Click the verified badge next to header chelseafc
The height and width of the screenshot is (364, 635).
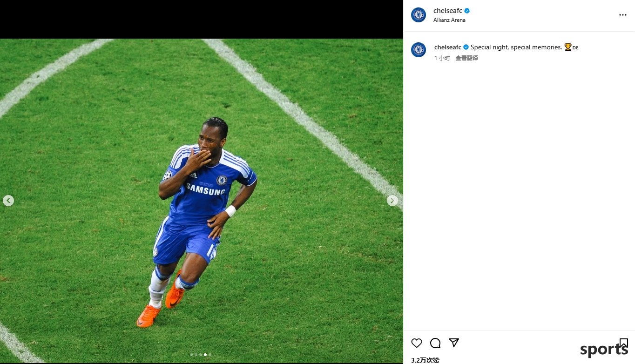467,11
